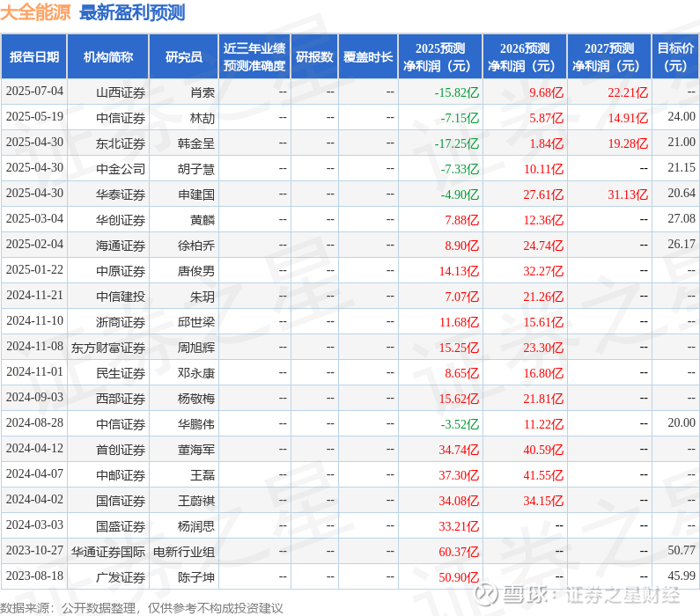
Task: Click analyst name 杨敬梅
Action: coord(196,399)
